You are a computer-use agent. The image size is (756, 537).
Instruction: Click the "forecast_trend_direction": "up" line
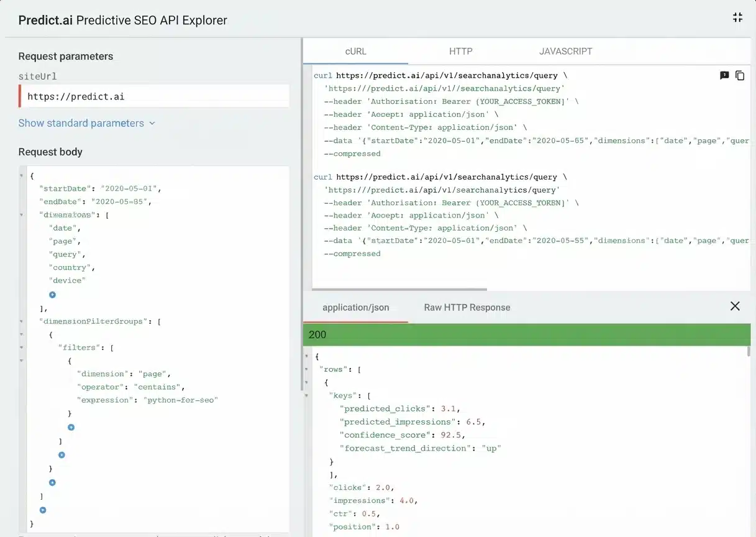[x=421, y=448]
